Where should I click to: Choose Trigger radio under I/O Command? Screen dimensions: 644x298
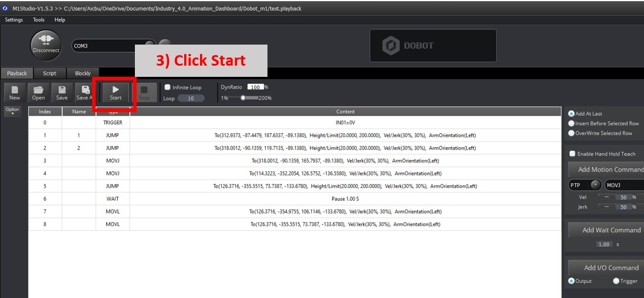coord(616,281)
